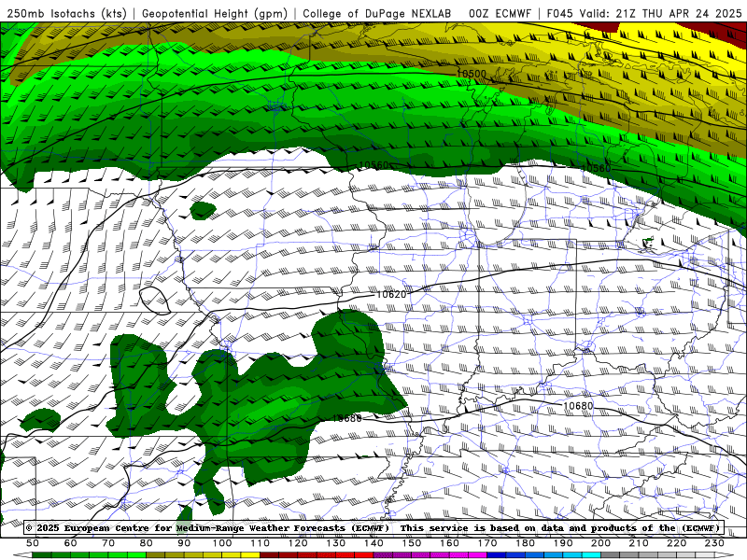Click the '80' value on color scale

[x=147, y=543]
